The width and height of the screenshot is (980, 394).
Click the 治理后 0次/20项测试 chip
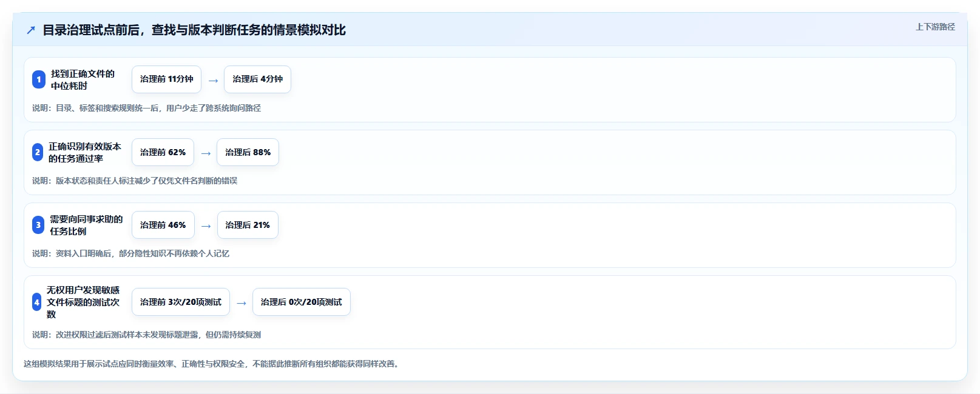click(301, 302)
